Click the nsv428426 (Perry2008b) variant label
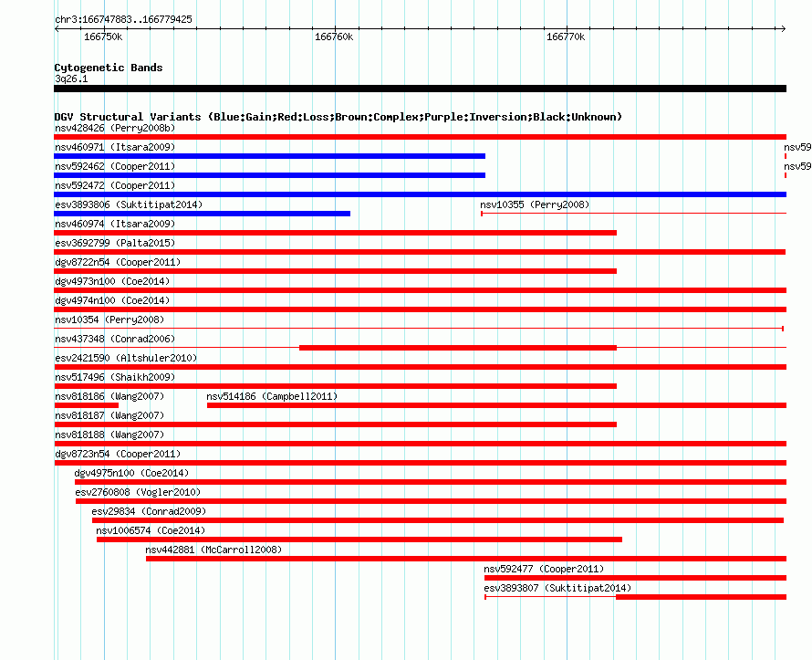Screen dimensions: 812x660 click(x=115, y=128)
